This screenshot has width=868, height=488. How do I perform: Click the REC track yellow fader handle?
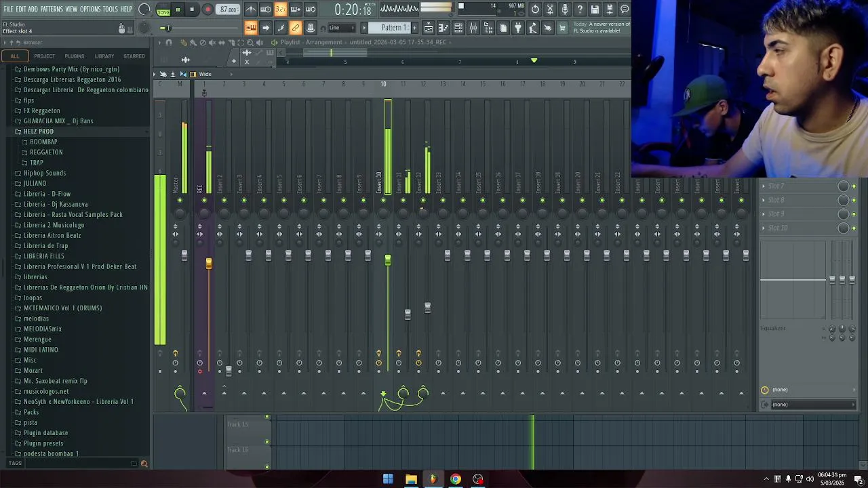coord(209,263)
